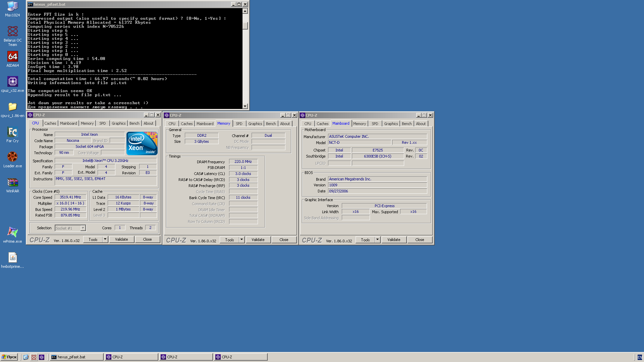Open the cpu-z_1.86-en folder icon
644x362 pixels.
tap(12, 110)
